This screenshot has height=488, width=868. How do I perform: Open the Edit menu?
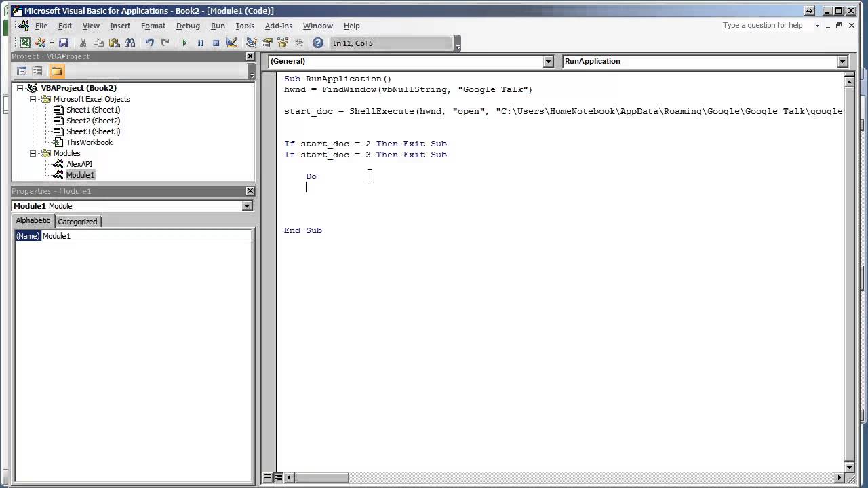(x=65, y=26)
